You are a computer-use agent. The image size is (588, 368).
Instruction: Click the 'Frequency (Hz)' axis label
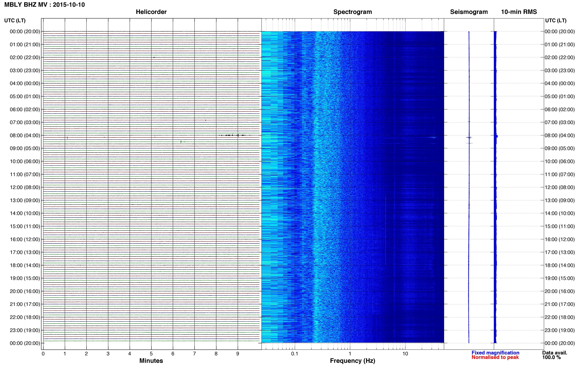tap(352, 361)
